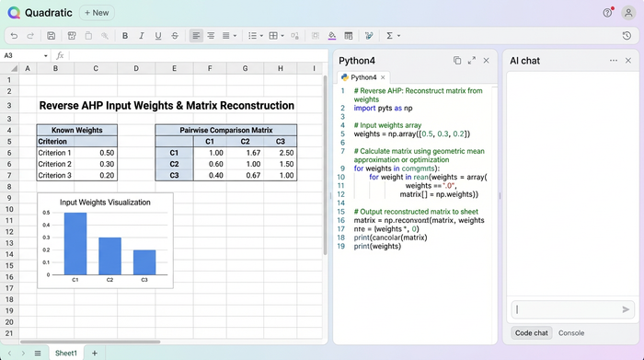This screenshot has width=644, height=360.
Task: Click the greyed format painter icon
Action: 105,36
